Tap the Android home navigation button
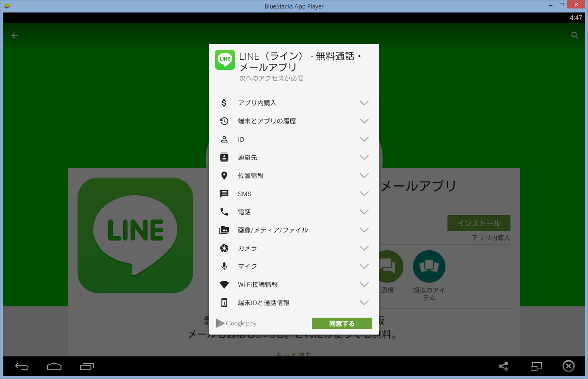The width and height of the screenshot is (588, 379). tap(54, 366)
